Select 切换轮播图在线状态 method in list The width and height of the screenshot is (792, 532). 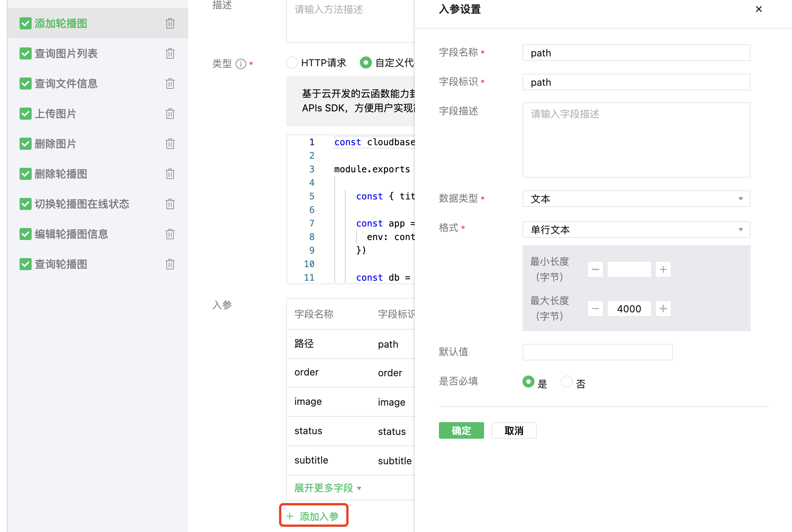tap(82, 204)
